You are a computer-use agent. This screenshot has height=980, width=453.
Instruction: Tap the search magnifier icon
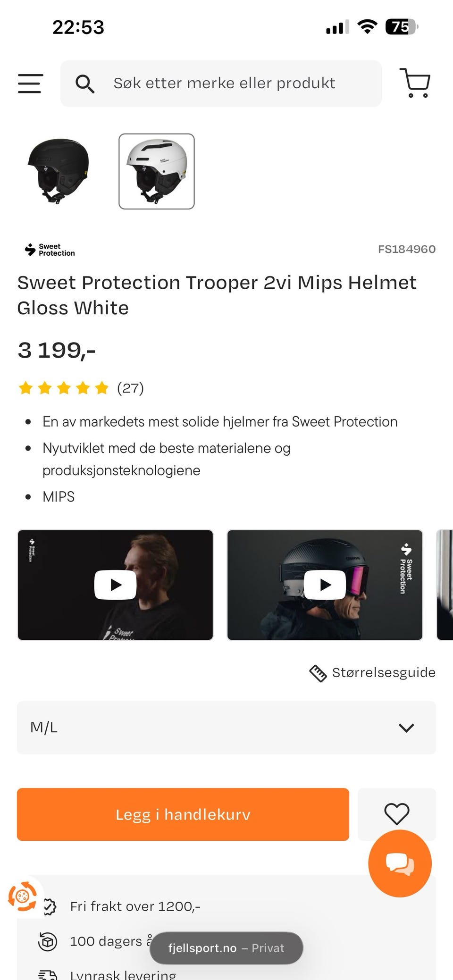coord(85,84)
